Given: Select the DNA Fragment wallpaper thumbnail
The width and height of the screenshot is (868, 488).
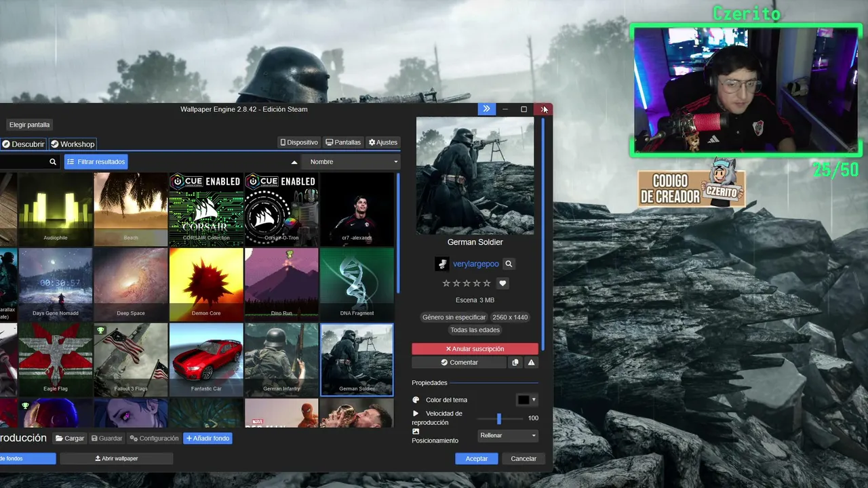Looking at the screenshot, I should pyautogui.click(x=357, y=284).
